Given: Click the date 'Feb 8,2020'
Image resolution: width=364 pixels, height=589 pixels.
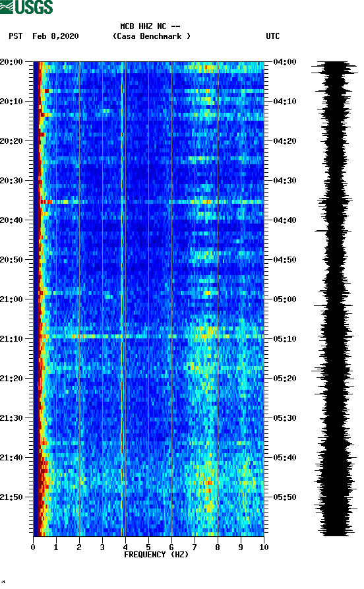Looking at the screenshot, I should (55, 36).
